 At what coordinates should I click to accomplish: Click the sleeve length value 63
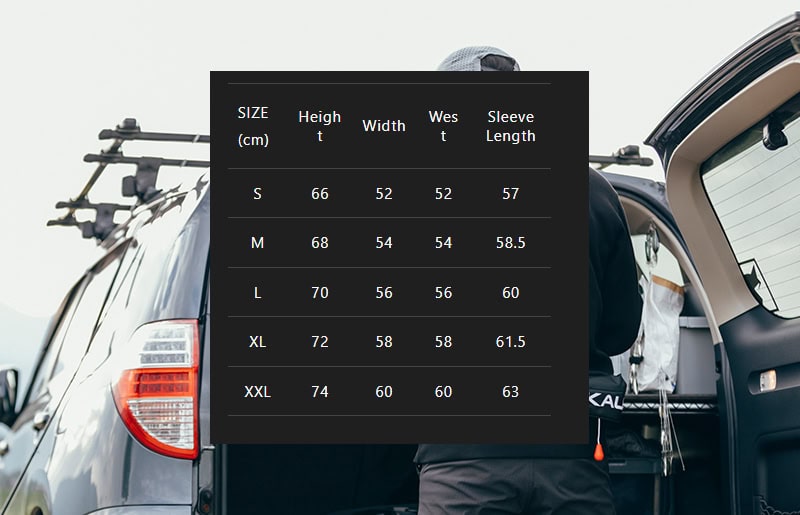pos(511,391)
